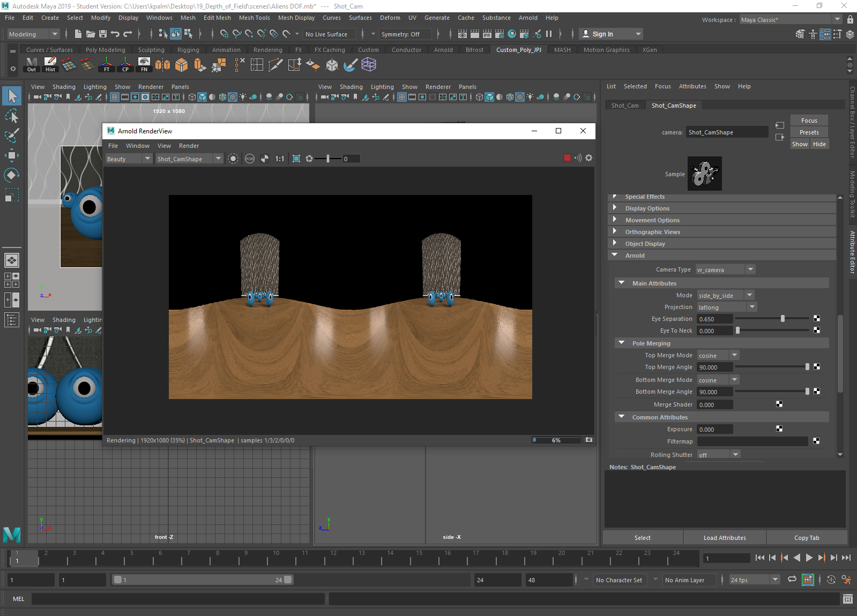Click the Load Attributes button

(725, 538)
